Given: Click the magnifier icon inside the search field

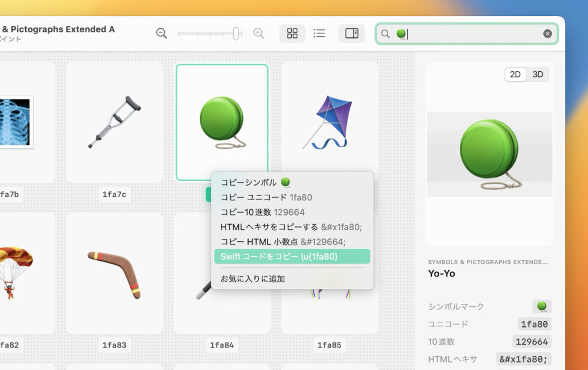Looking at the screenshot, I should pyautogui.click(x=386, y=33).
